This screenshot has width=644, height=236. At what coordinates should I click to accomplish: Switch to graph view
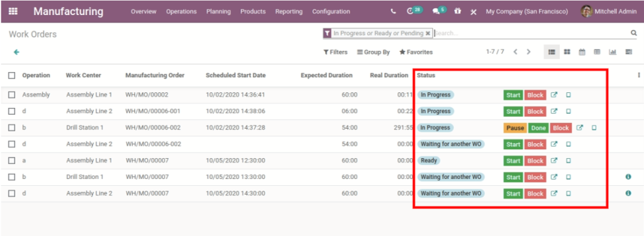click(x=613, y=52)
